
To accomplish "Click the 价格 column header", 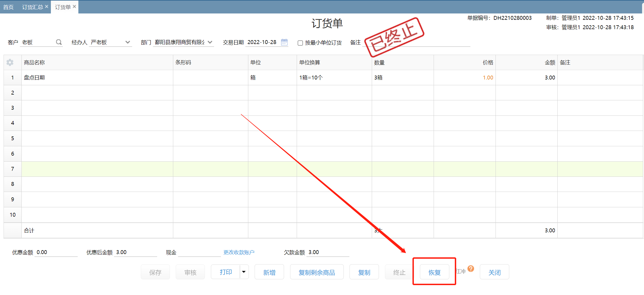I will tap(465, 62).
